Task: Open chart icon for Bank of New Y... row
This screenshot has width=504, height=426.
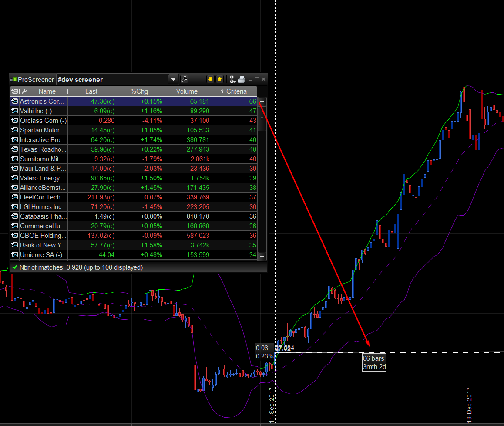Action: pos(15,245)
